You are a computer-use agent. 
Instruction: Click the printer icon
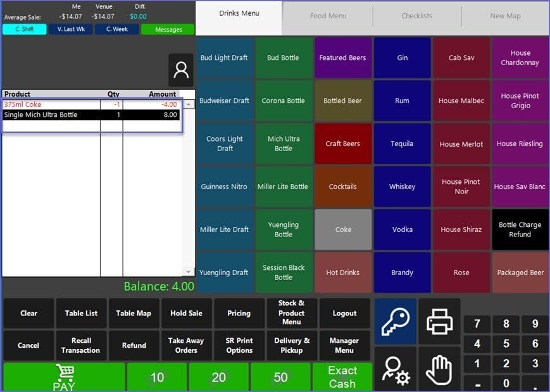[439, 322]
